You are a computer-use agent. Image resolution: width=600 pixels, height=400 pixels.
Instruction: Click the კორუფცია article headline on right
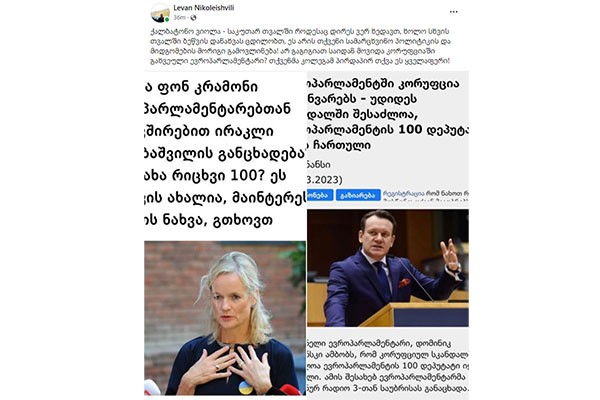pyautogui.click(x=388, y=114)
